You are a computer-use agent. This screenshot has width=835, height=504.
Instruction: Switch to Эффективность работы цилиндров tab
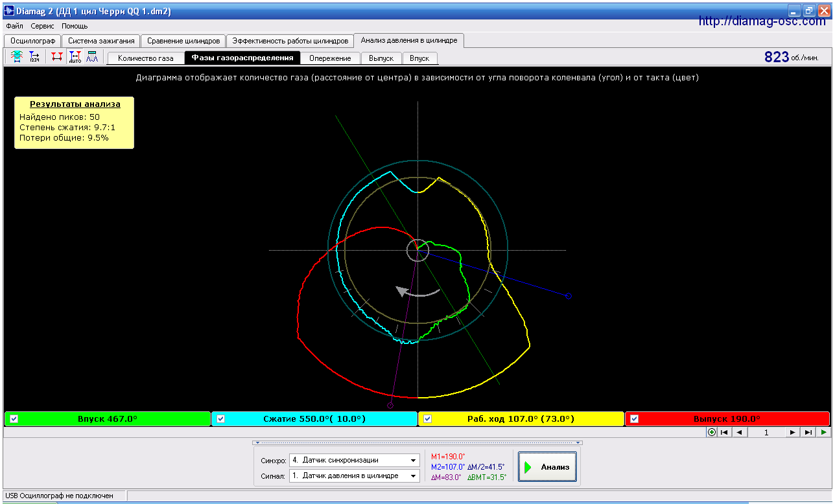pos(290,40)
